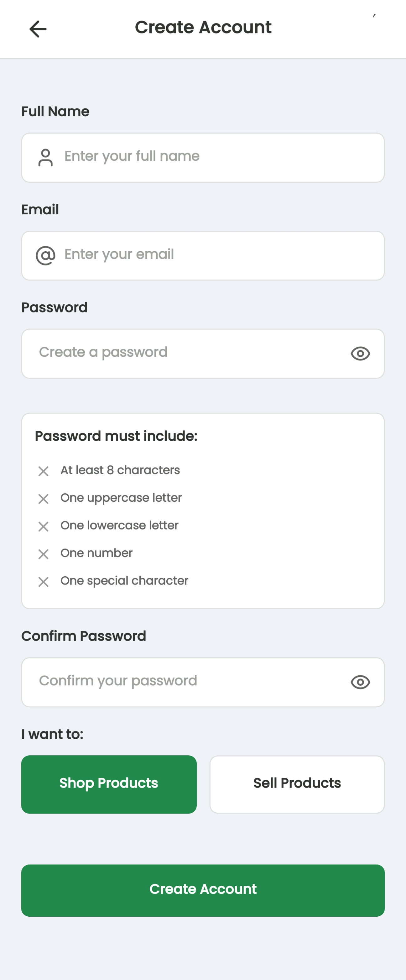Click the X beside One number
406x980 pixels.
point(43,554)
